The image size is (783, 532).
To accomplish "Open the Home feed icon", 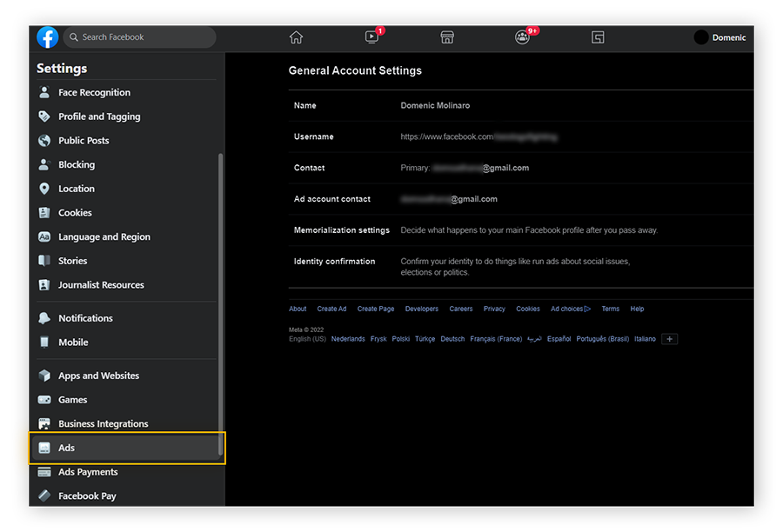I will coord(296,37).
